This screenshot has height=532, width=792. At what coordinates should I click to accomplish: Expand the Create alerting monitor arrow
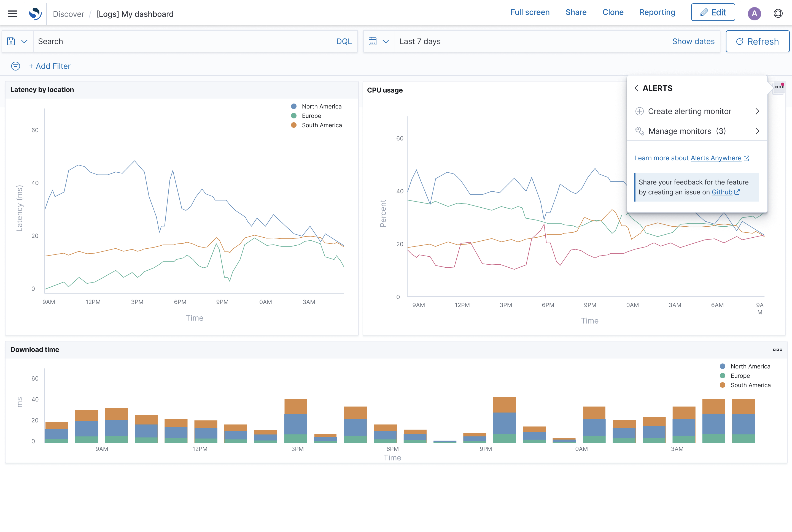[x=757, y=111]
